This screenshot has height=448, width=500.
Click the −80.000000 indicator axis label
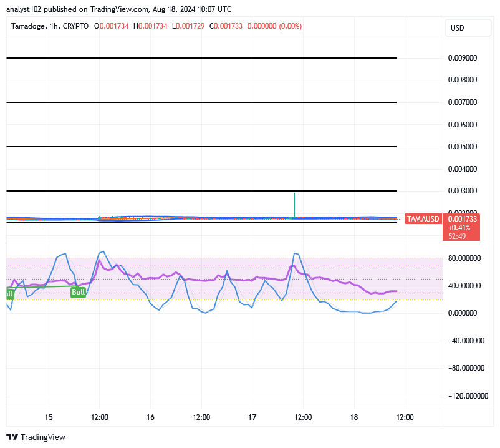466,368
